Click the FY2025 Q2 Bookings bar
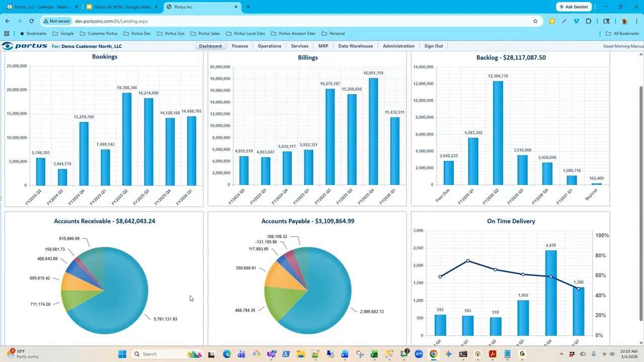 coord(127,139)
